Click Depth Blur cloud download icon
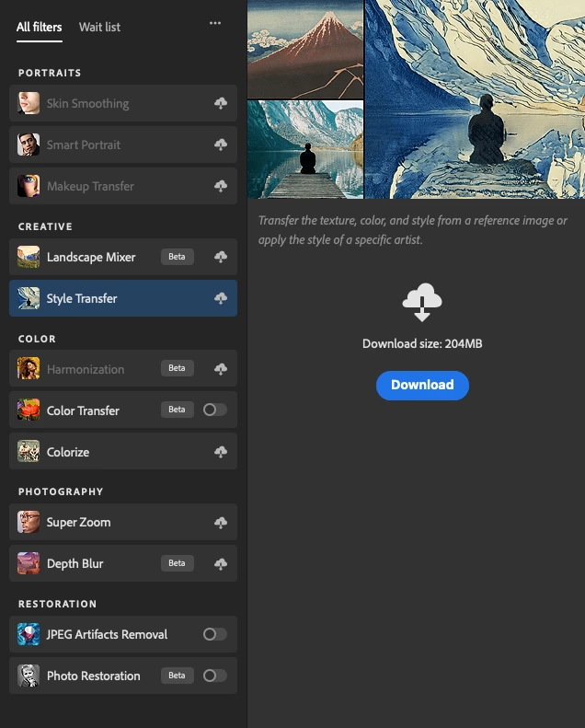 (x=221, y=563)
